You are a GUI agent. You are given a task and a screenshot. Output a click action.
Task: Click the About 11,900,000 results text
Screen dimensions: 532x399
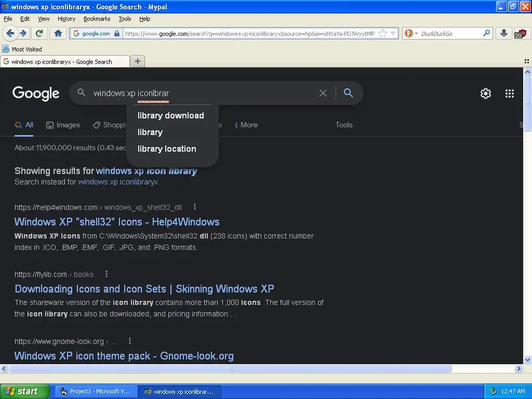click(x=70, y=148)
